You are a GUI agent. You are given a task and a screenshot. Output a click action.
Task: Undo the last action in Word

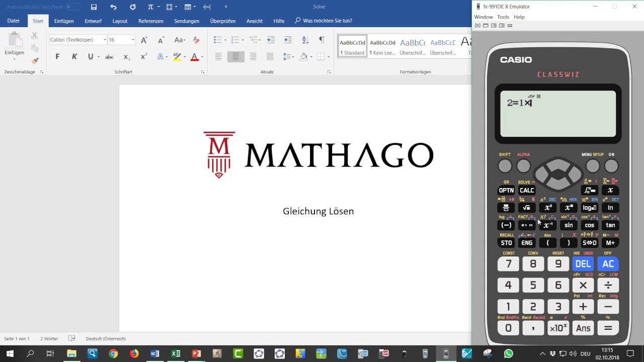(x=113, y=7)
